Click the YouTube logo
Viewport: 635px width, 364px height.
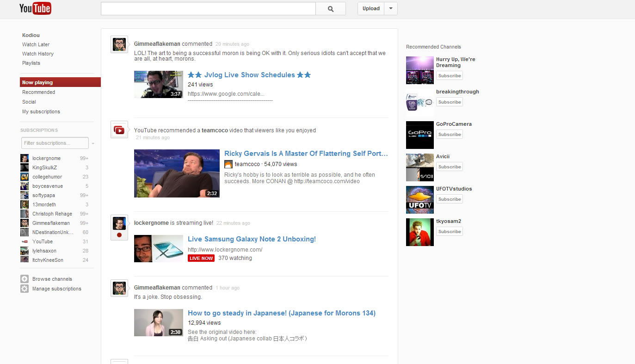pos(35,8)
